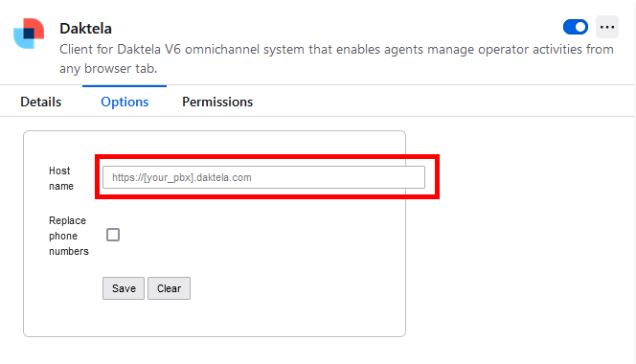Click the Host name label

(x=61, y=178)
